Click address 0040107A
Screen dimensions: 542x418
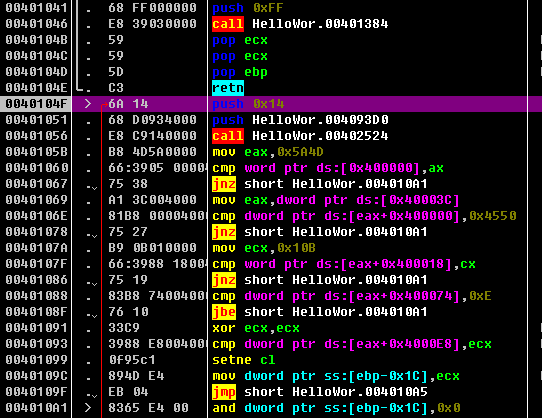[x=36, y=248]
